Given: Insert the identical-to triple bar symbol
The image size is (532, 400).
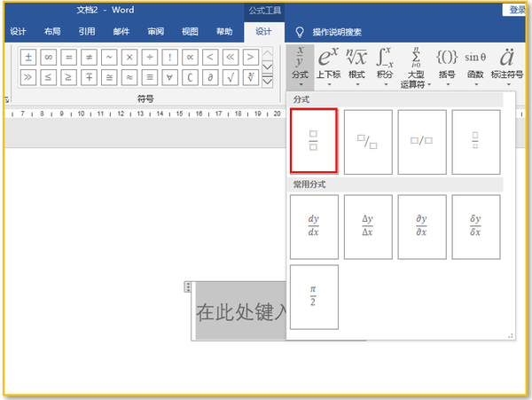Looking at the screenshot, I should (150, 77).
